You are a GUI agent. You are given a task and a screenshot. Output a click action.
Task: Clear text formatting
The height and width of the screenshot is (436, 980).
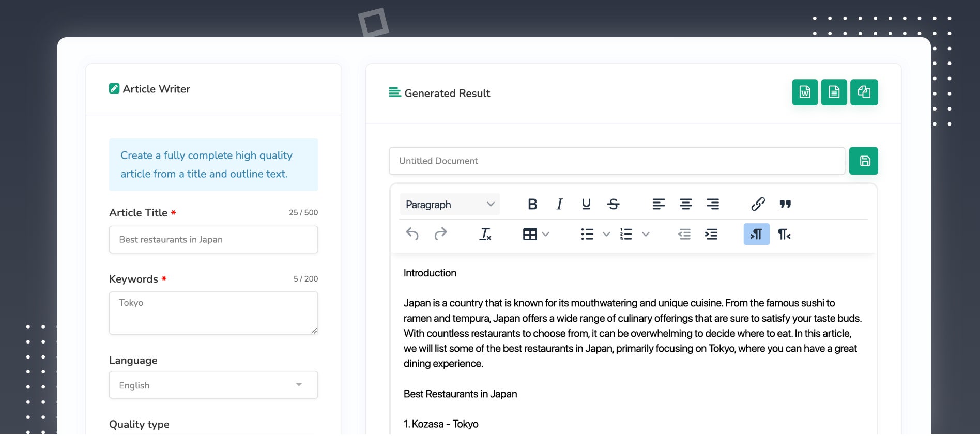485,234
